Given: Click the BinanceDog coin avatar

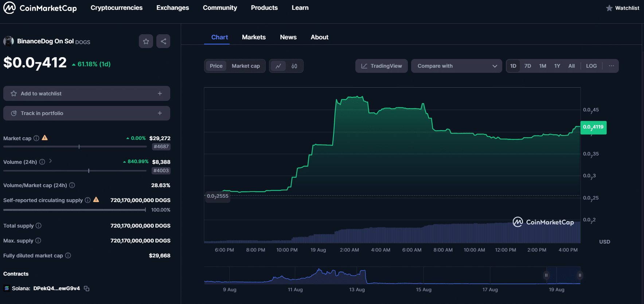Looking at the screenshot, I should pos(8,41).
